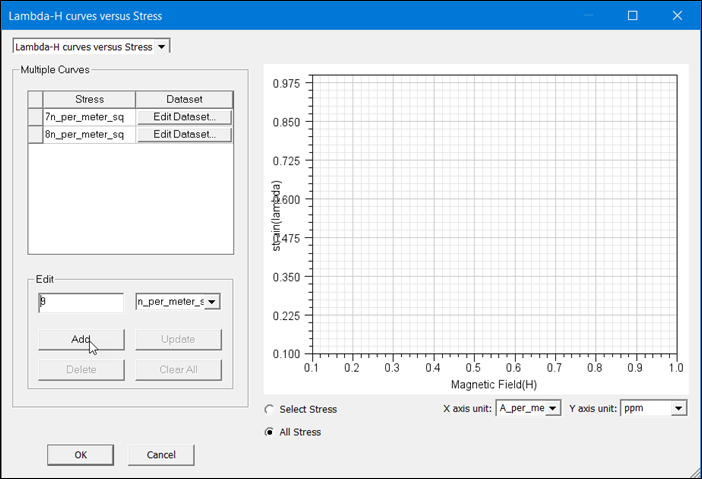Select the Select Stress radio button
Viewport: 702px width, 479px height.
270,409
